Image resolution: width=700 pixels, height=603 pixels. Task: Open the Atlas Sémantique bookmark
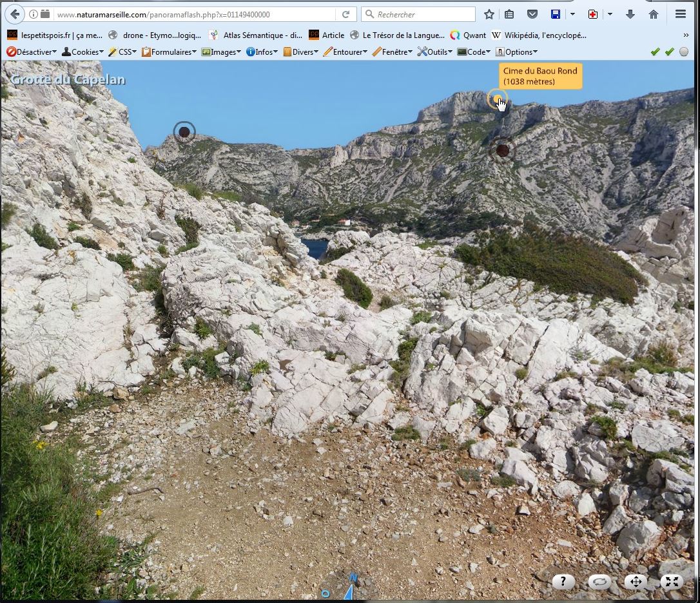[255, 35]
